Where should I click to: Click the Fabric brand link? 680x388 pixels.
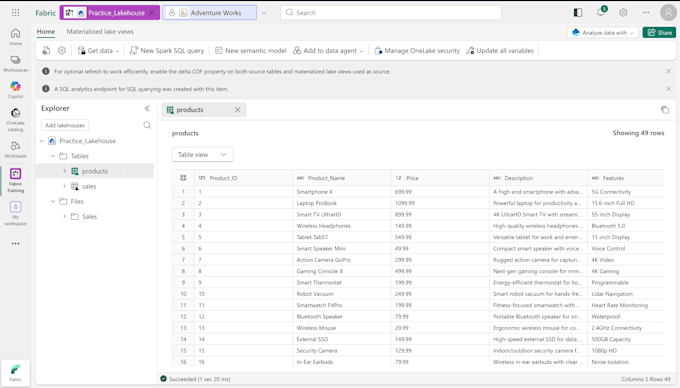46,13
